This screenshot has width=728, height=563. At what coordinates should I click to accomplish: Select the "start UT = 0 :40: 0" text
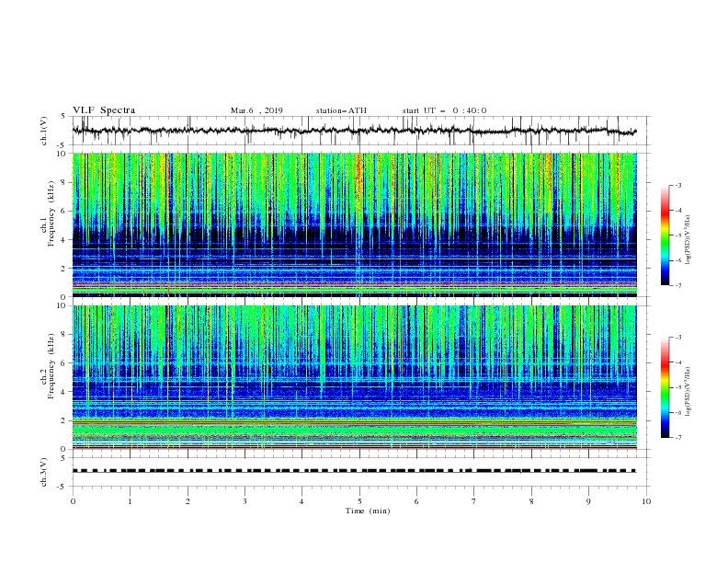point(444,110)
